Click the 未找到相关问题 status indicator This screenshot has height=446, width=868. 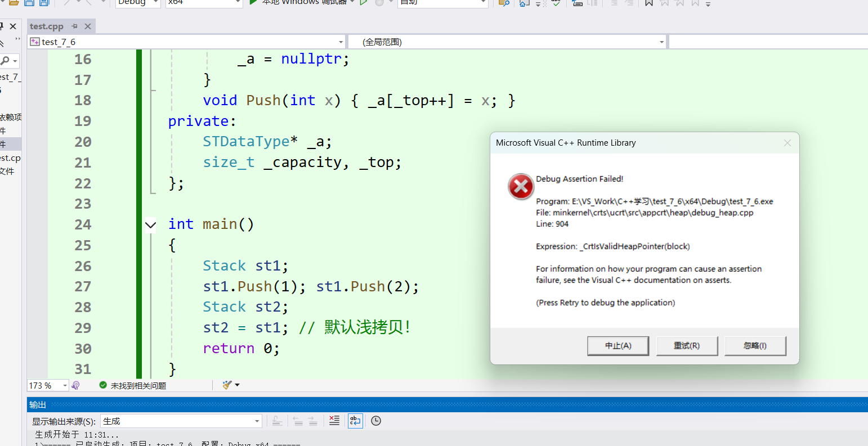[x=133, y=385]
